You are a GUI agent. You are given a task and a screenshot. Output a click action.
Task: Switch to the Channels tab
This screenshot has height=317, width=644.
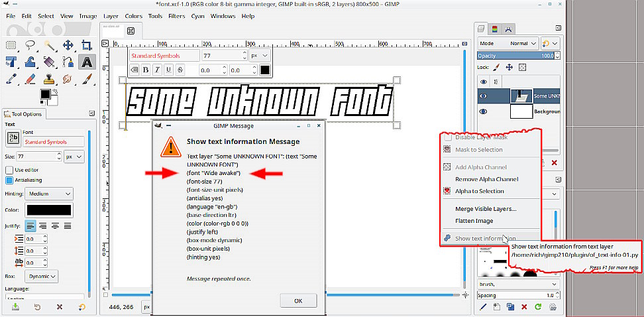[494, 29]
